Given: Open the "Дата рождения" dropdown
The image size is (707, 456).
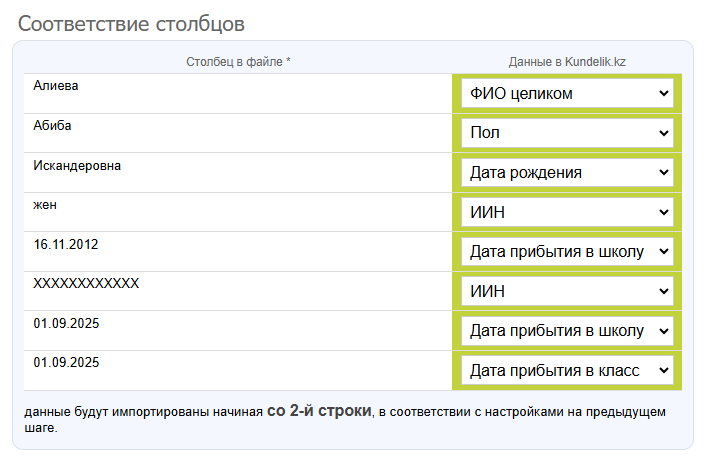Looking at the screenshot, I should click(x=567, y=173).
